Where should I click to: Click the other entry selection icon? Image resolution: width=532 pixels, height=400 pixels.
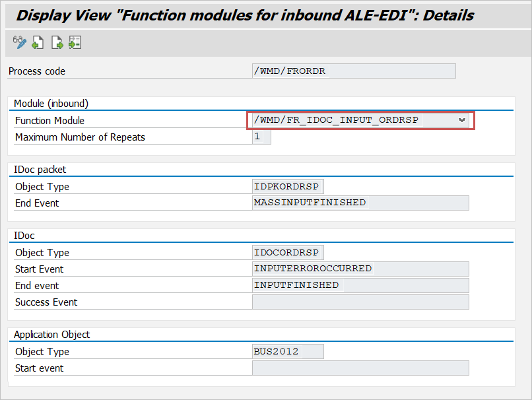coord(75,43)
